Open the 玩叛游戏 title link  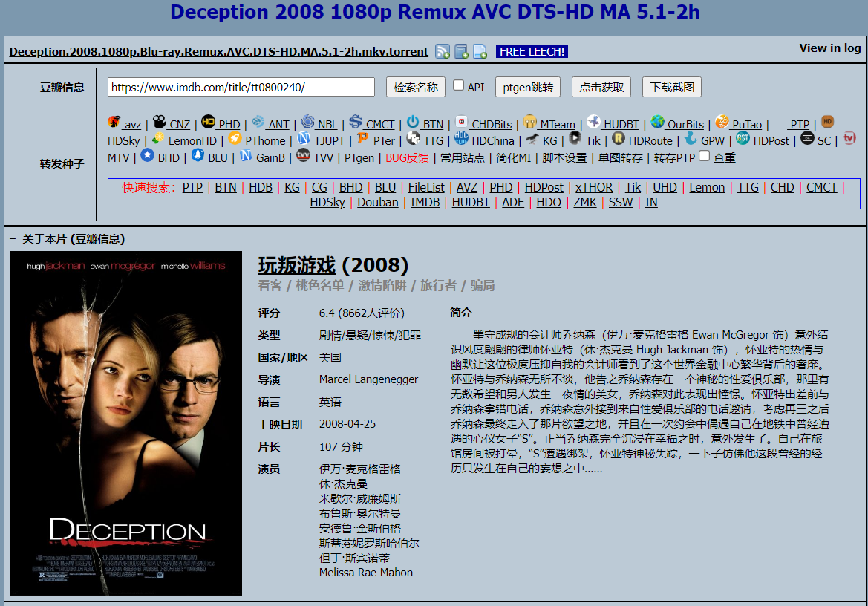[x=297, y=266]
